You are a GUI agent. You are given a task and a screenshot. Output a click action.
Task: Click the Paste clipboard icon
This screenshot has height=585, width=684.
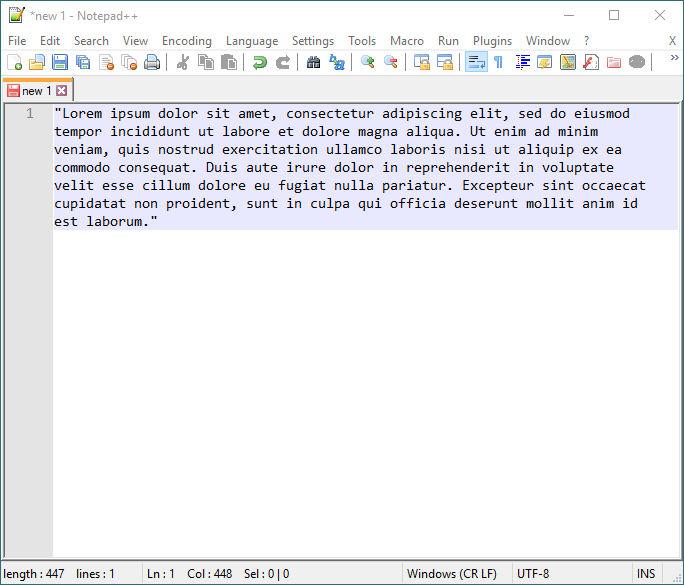[229, 62]
